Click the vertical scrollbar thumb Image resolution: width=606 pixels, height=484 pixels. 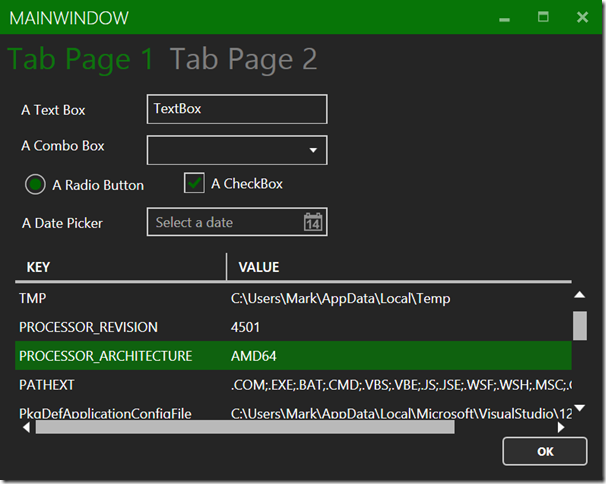(x=579, y=325)
